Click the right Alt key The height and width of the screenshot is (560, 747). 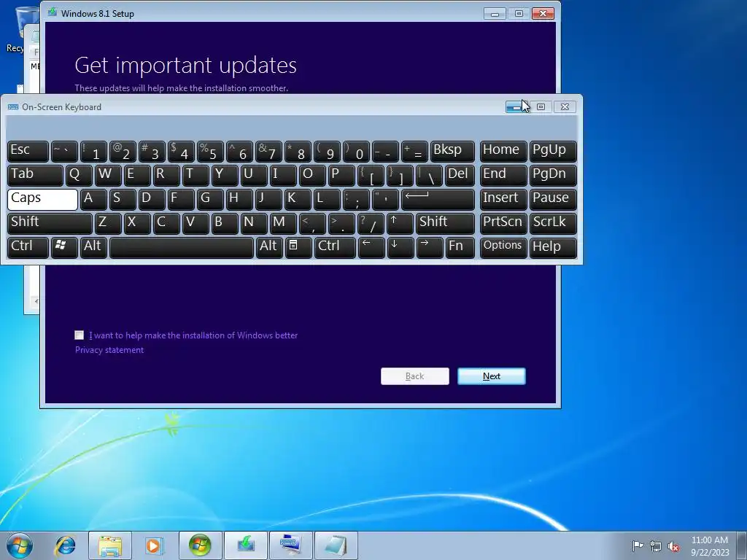268,247
